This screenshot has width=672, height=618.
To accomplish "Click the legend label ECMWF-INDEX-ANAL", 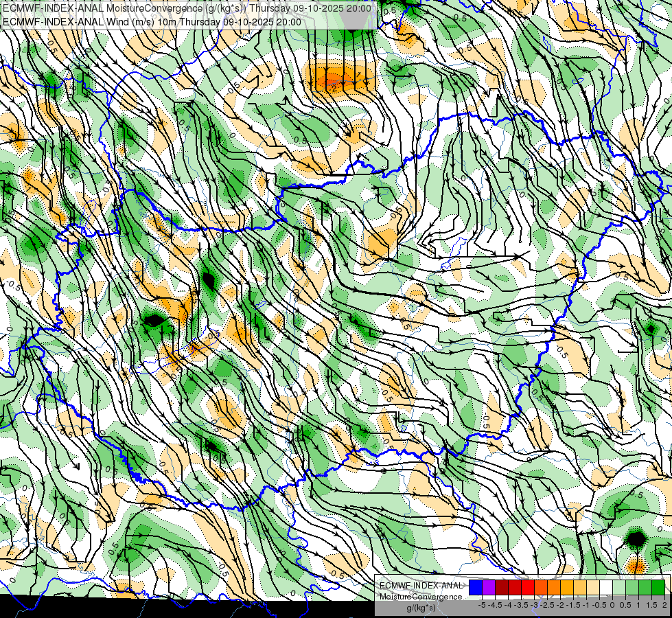I will click(x=421, y=586).
